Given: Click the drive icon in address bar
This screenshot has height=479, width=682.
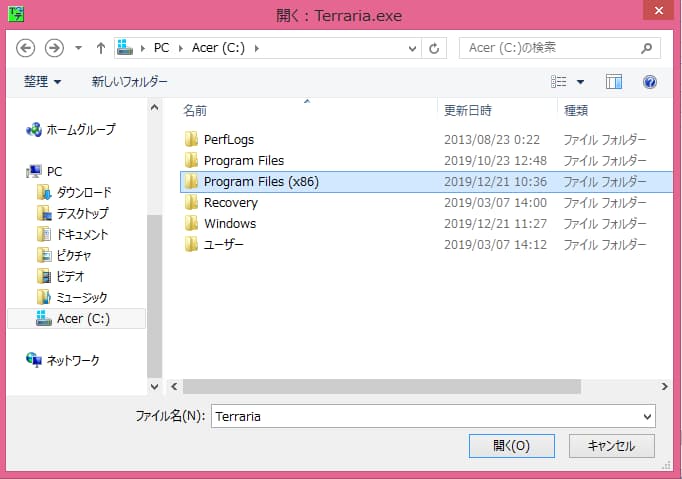Looking at the screenshot, I should click(125, 47).
